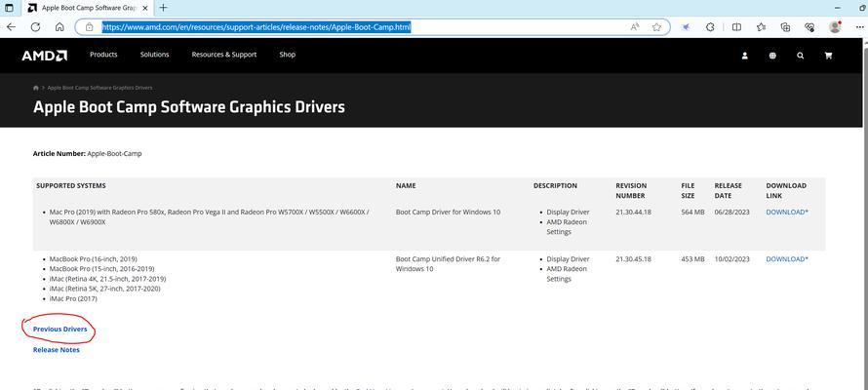Select file size 564 MB
The width and height of the screenshot is (868, 390).
click(x=692, y=213)
